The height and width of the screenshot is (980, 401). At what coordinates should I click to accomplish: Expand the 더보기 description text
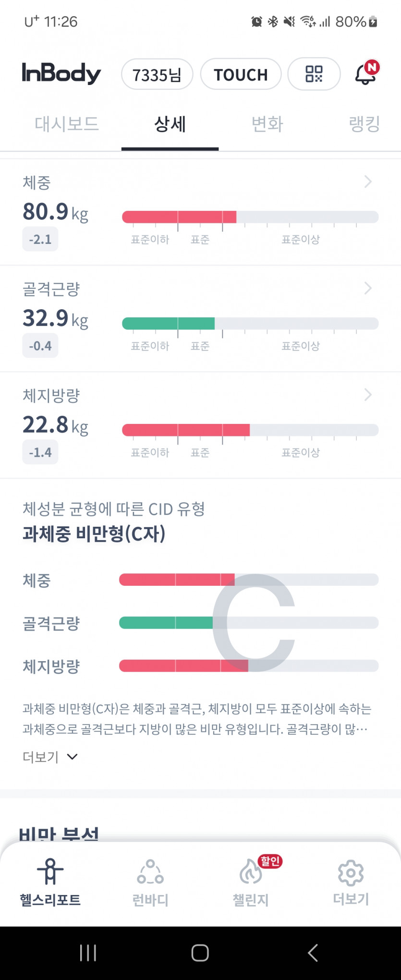coord(50,757)
